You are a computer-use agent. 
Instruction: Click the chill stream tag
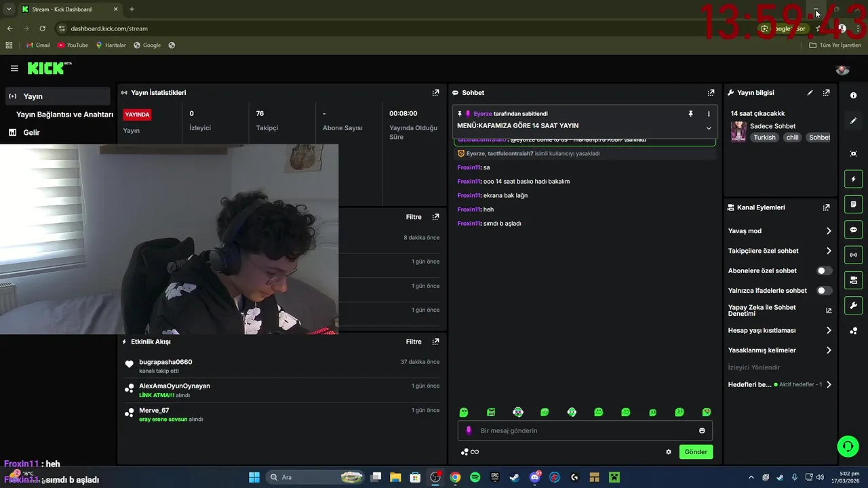pos(792,138)
